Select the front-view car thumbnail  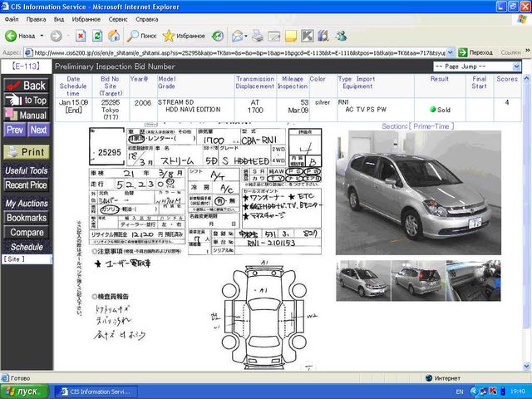coord(363,281)
